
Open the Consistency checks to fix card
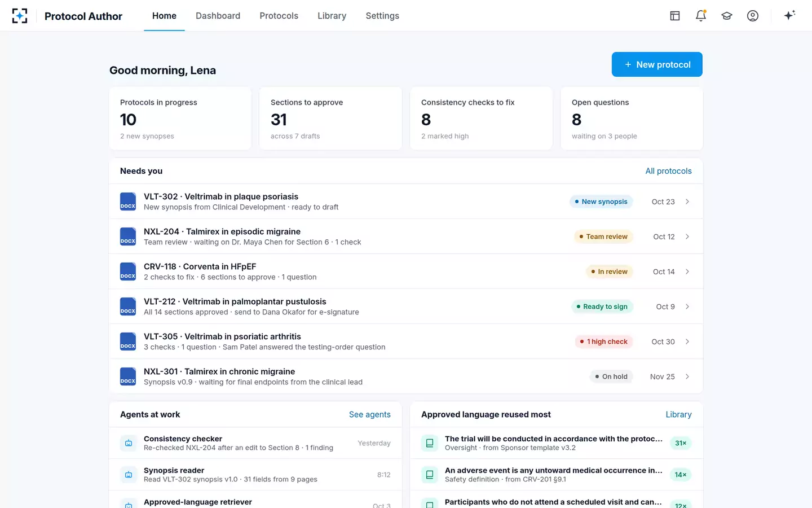(x=481, y=119)
